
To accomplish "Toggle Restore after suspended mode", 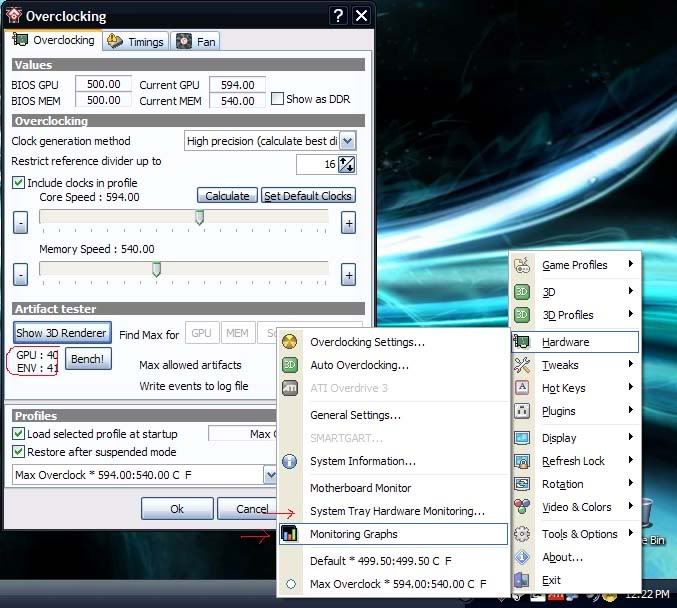I will [x=19, y=452].
